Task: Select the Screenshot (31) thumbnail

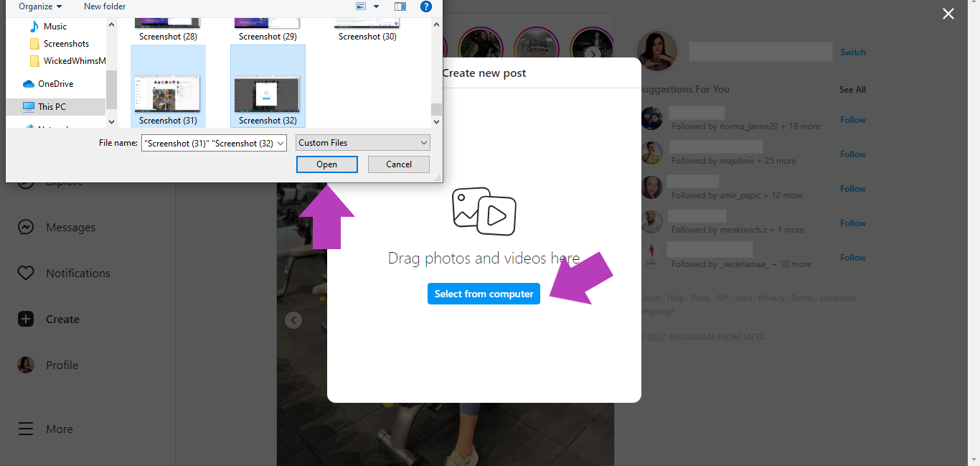Action: pyautogui.click(x=168, y=93)
